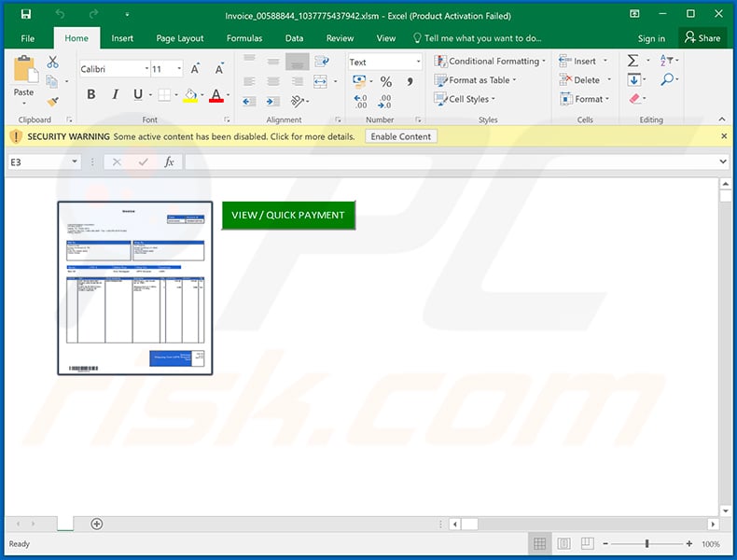Collapse the ribbon with the arrow
737x560 pixels.
(722, 119)
